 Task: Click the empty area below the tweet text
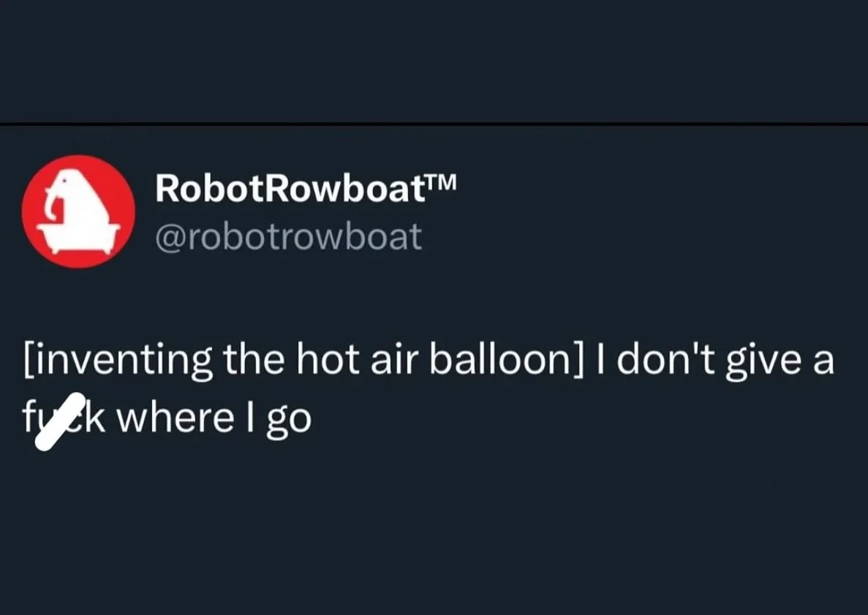434,527
